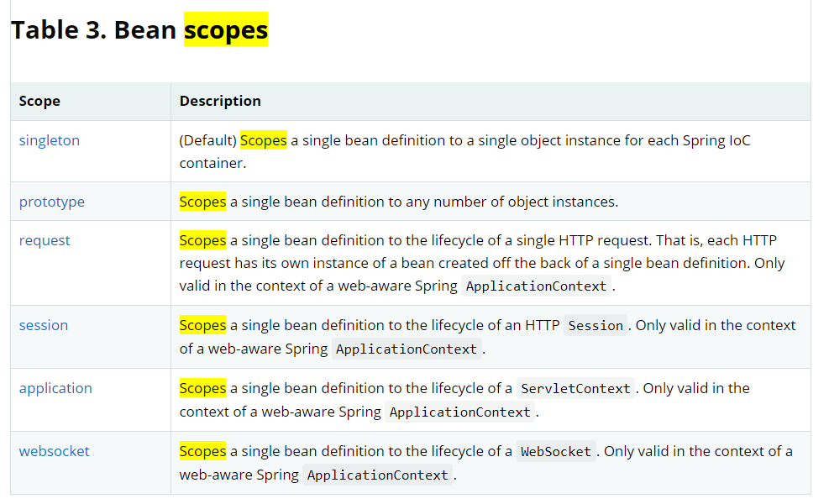Click the "Description" column header
829x504 pixels.
click(220, 101)
